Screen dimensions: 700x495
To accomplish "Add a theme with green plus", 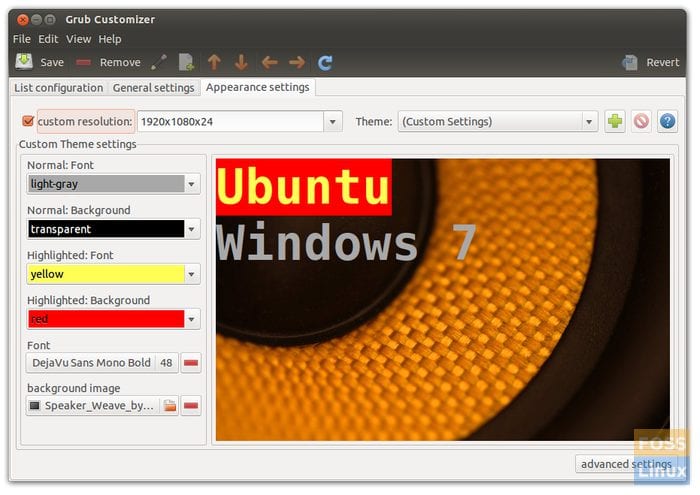I will click(x=615, y=121).
